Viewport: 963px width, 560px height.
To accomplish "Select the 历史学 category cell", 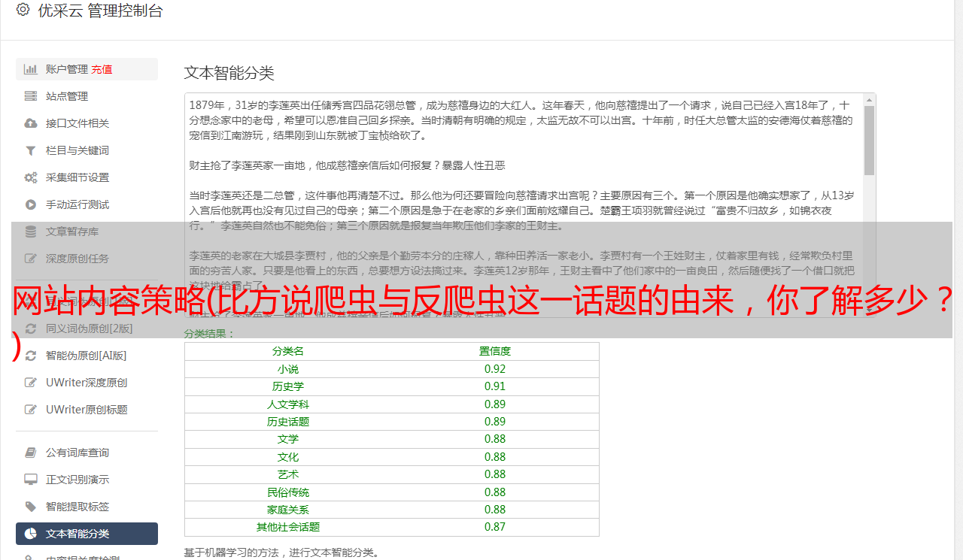I will [288, 386].
